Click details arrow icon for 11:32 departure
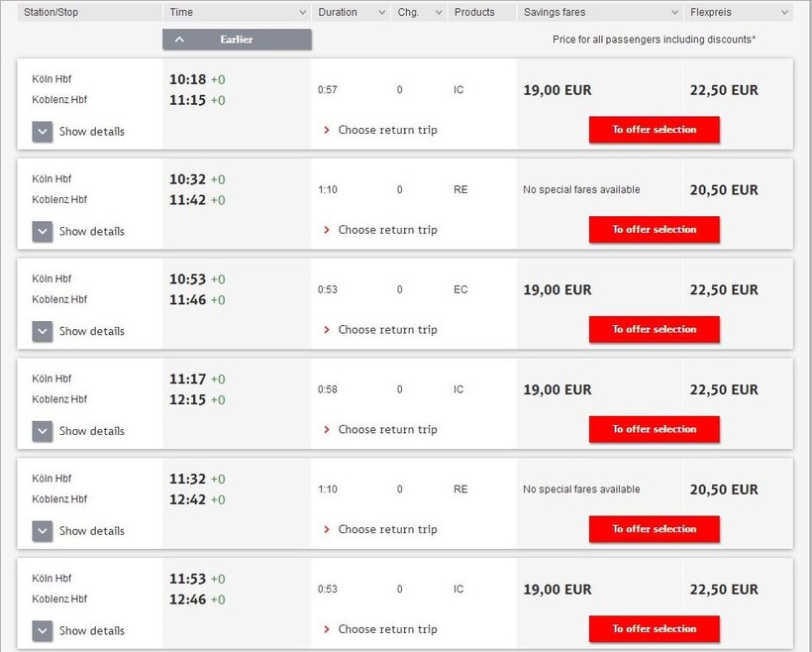 click(43, 531)
